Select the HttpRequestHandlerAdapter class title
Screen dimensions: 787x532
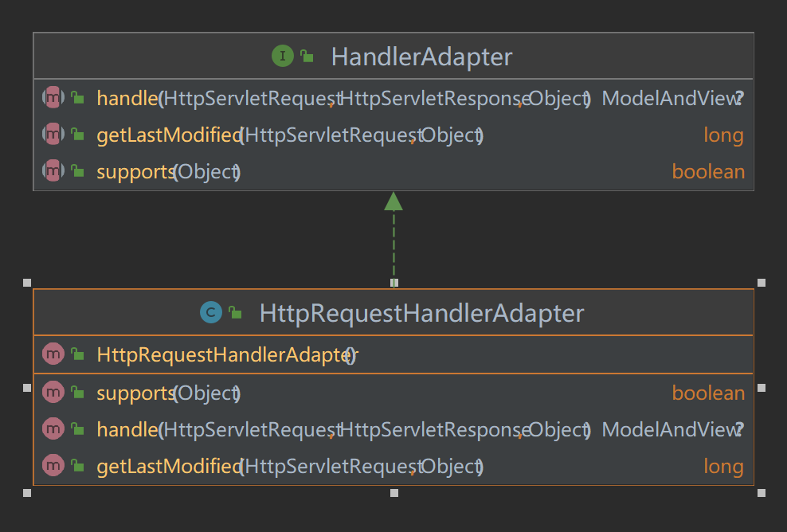coord(421,314)
